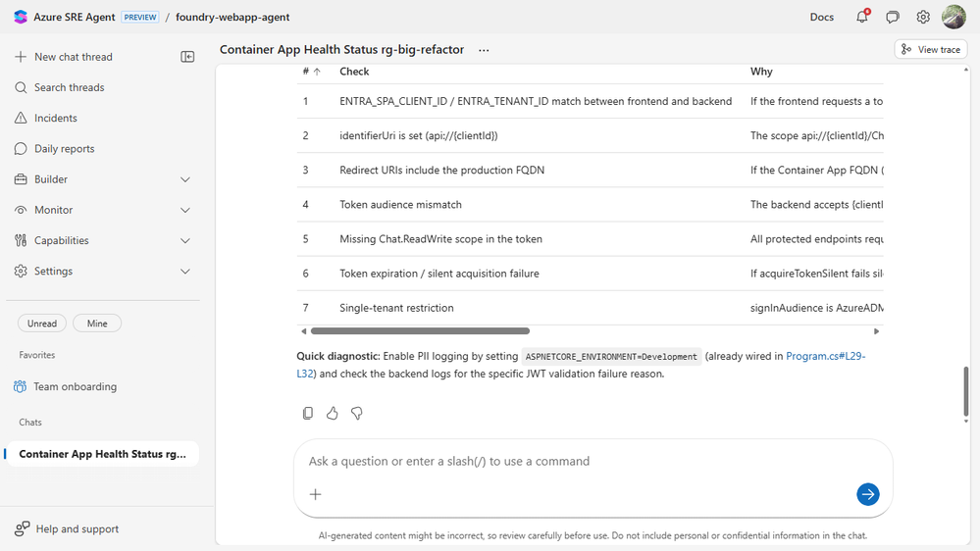980x551 pixels.
Task: Click row 'Single-tenant restriction'
Action: 590,307
